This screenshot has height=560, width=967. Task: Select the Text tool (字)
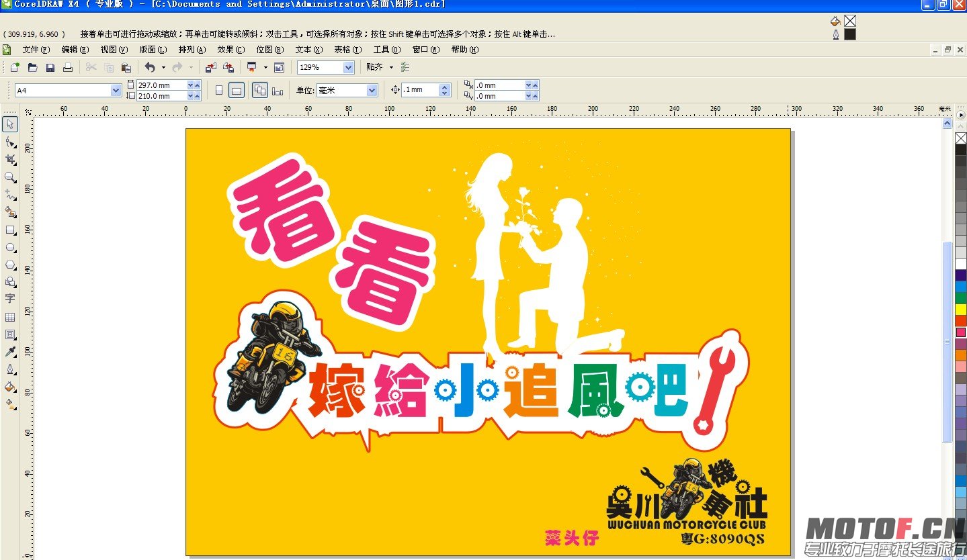click(10, 299)
